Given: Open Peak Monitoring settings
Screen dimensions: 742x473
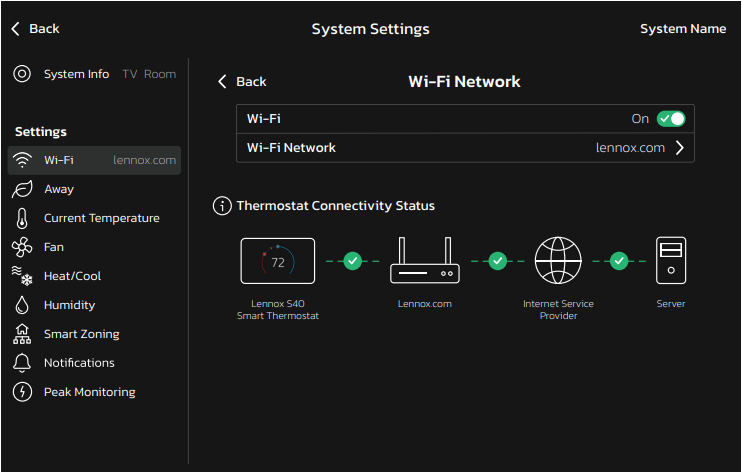Looking at the screenshot, I should [94, 392].
